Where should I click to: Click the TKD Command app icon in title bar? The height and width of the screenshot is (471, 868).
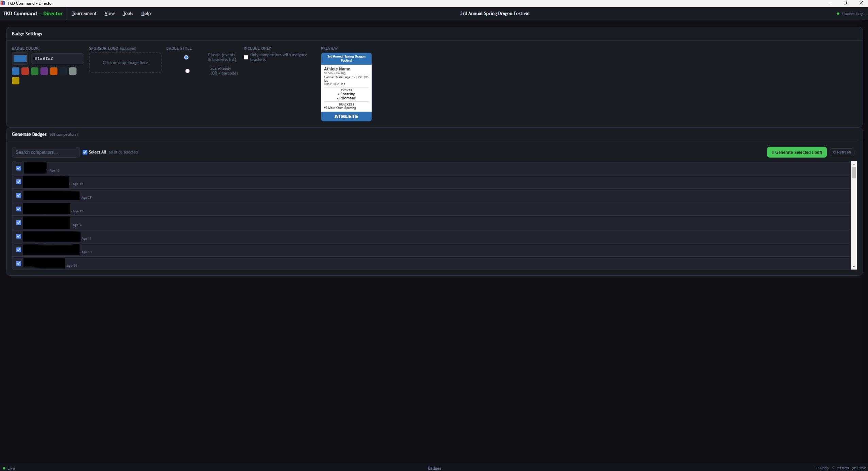(3, 3)
